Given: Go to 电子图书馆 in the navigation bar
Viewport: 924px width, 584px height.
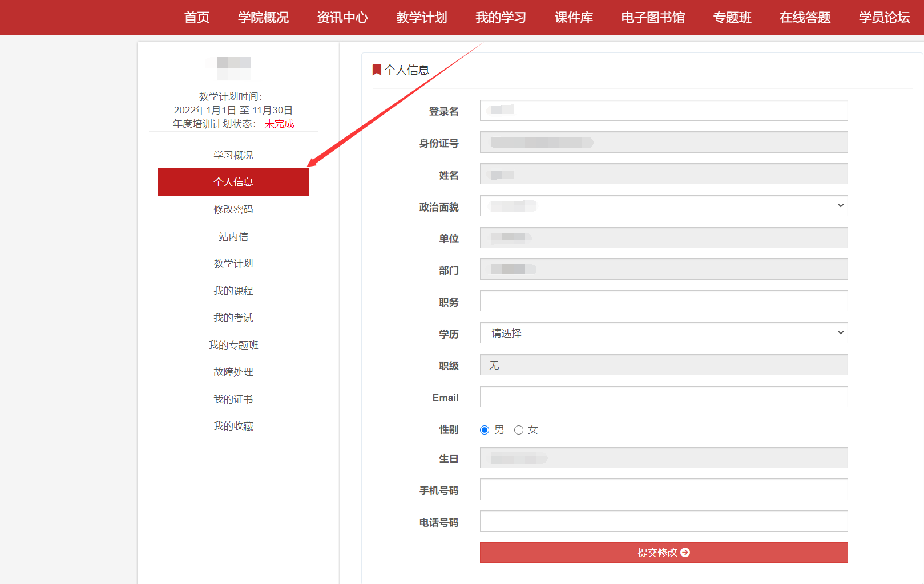Looking at the screenshot, I should pyautogui.click(x=653, y=18).
